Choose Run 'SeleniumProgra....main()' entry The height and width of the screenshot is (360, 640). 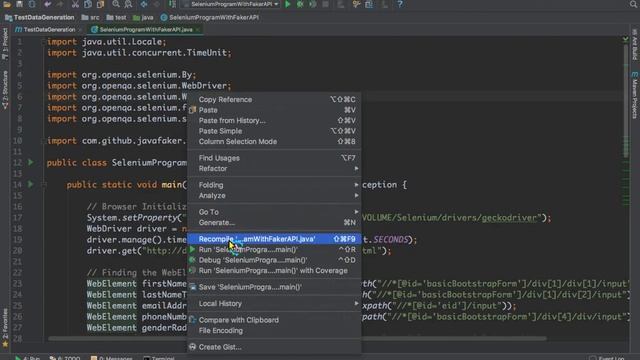coord(274,249)
